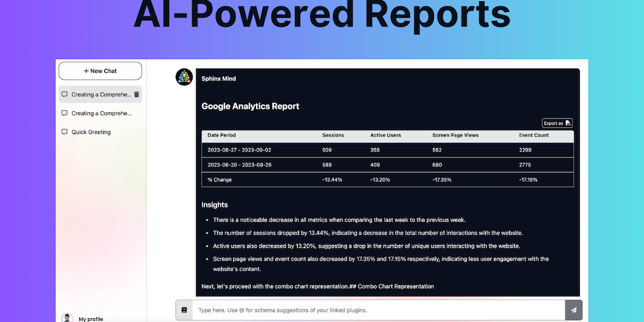Open the Export as dropdown
This screenshot has width=644, height=322.
click(x=557, y=123)
